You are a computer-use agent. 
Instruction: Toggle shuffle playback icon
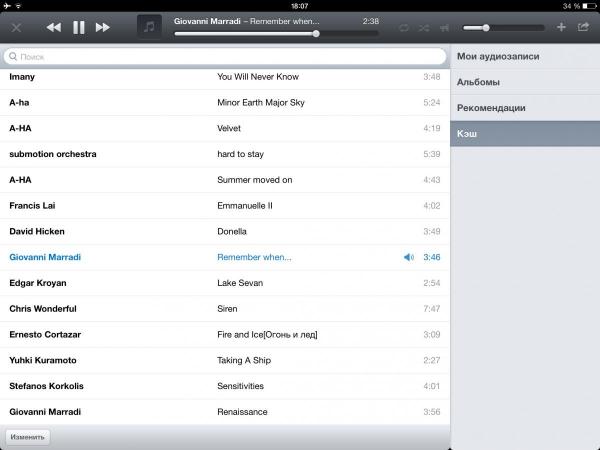(424, 28)
